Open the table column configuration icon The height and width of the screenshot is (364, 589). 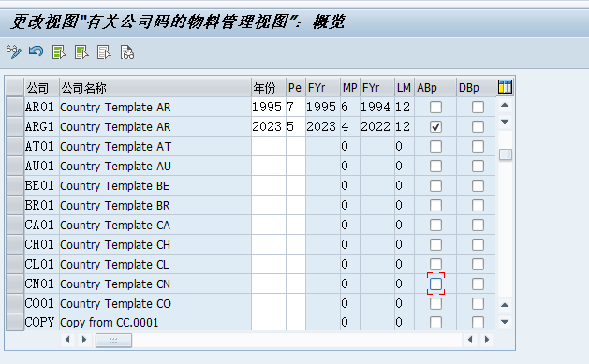point(505,87)
